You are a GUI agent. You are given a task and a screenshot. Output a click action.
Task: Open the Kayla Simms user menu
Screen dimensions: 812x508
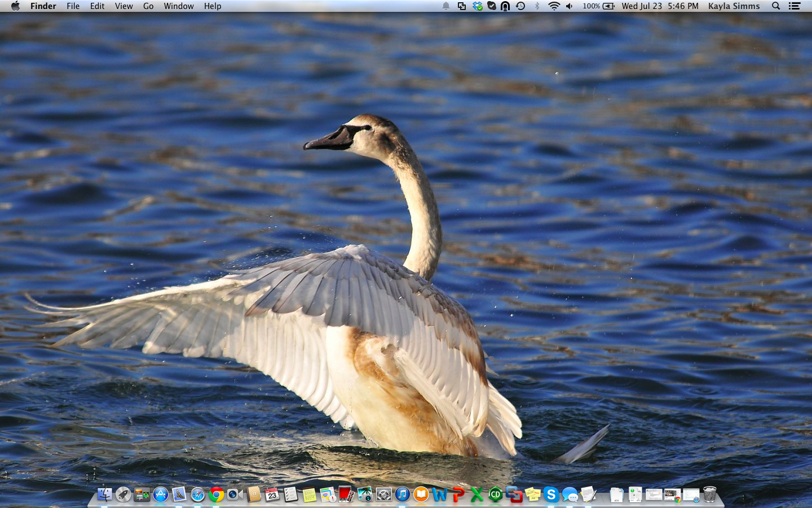point(734,6)
